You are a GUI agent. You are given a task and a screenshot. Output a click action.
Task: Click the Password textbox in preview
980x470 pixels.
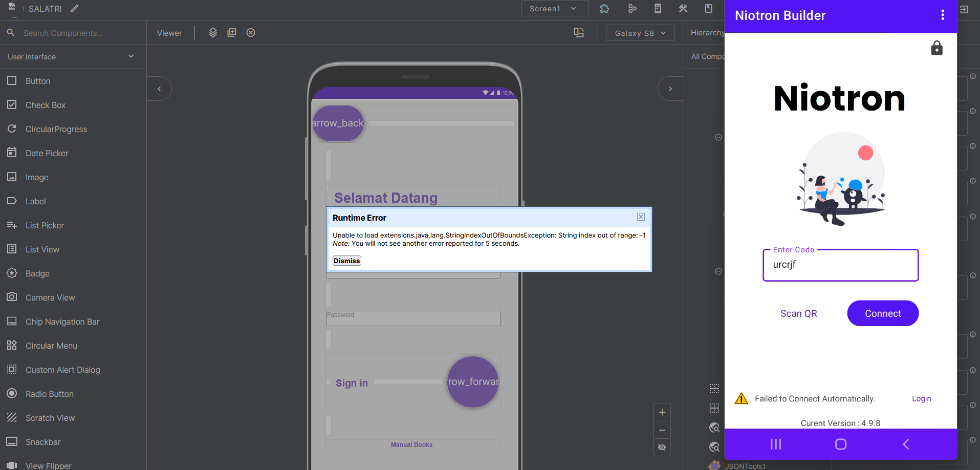tap(413, 318)
